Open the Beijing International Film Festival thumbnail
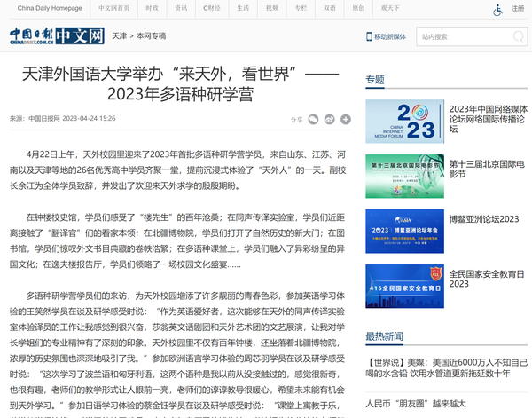Image resolution: width=532 pixels, height=418 pixels. point(404,169)
